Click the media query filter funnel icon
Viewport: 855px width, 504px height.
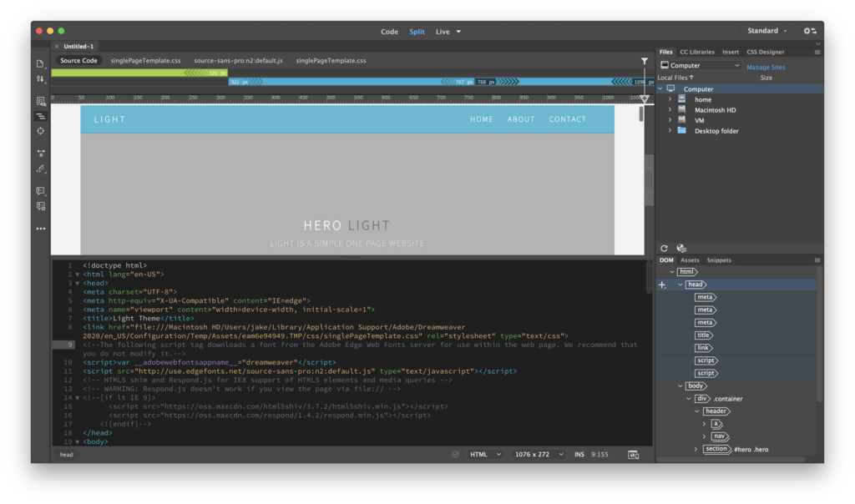click(x=645, y=61)
